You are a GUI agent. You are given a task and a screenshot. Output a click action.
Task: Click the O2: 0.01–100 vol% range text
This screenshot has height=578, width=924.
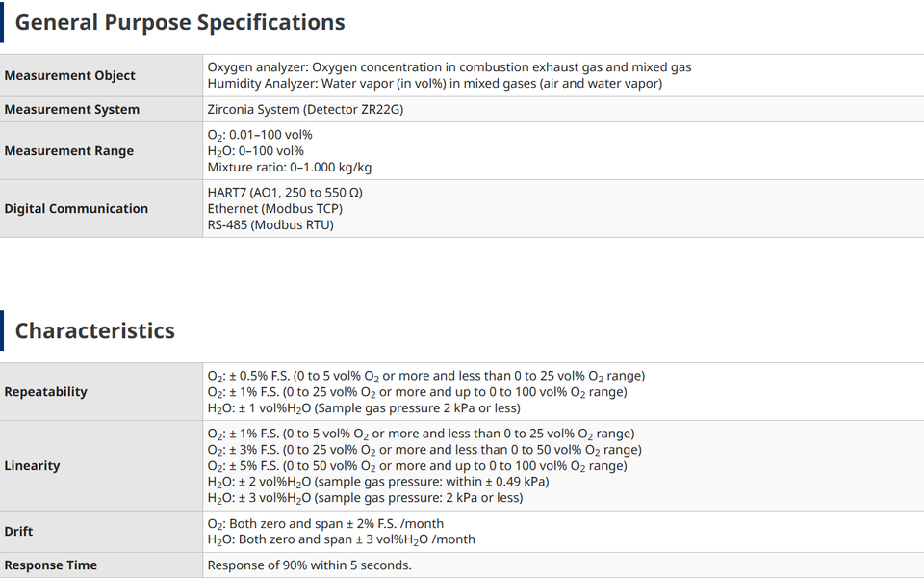point(260,135)
